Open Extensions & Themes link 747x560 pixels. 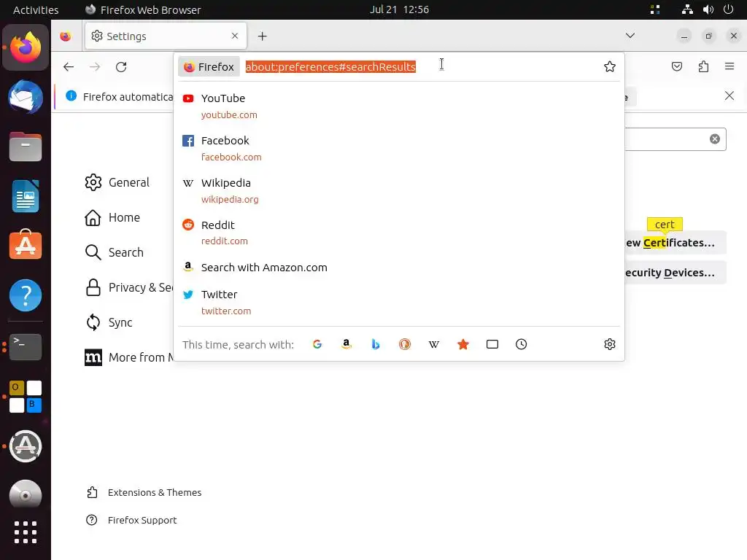144,492
